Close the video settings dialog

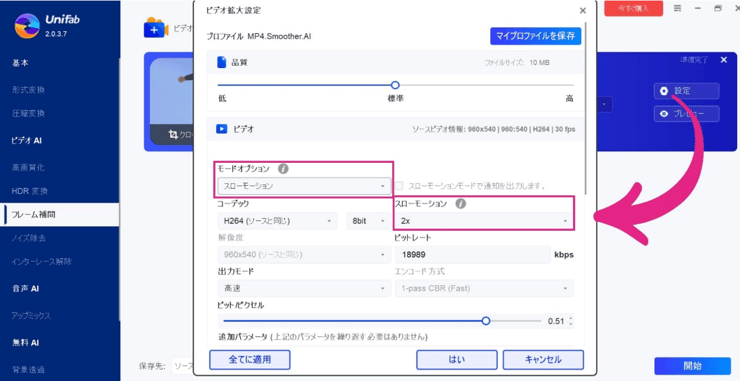click(583, 10)
